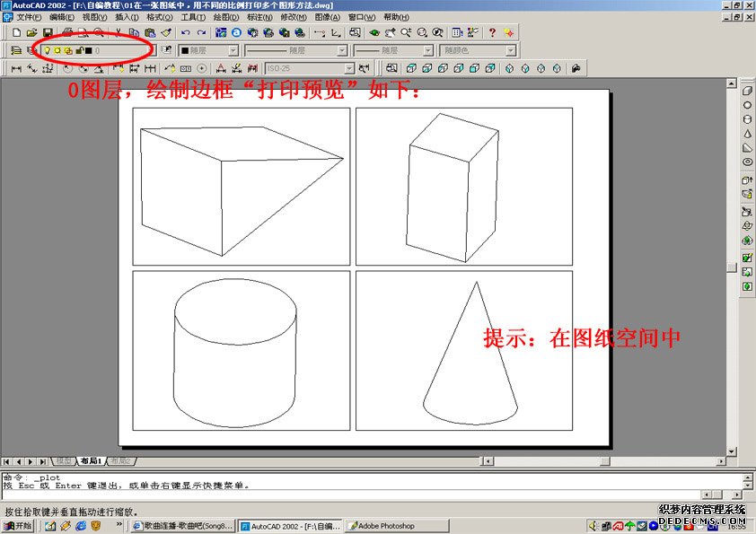756x534 pixels.
Task: Click the New file icon
Action: (16, 32)
